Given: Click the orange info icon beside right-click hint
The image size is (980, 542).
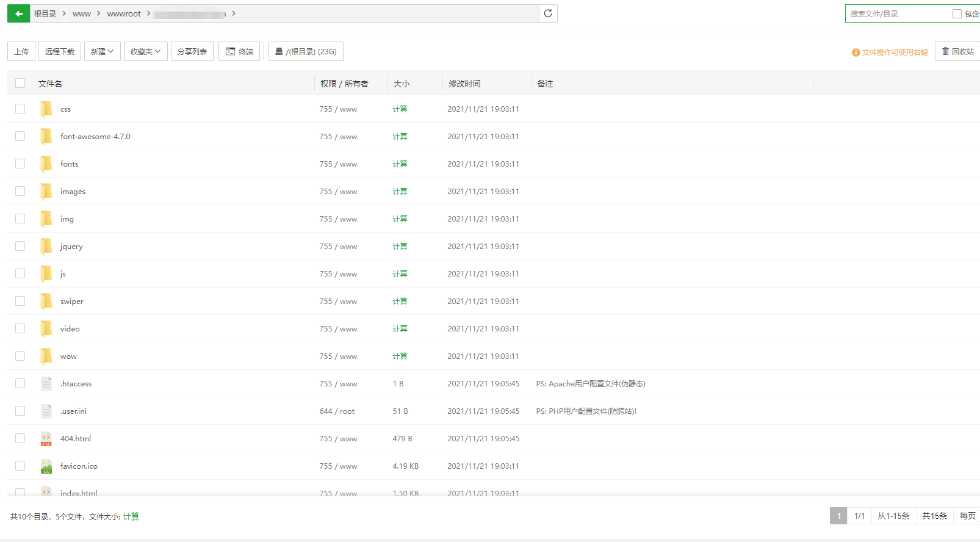Looking at the screenshot, I should (x=856, y=52).
